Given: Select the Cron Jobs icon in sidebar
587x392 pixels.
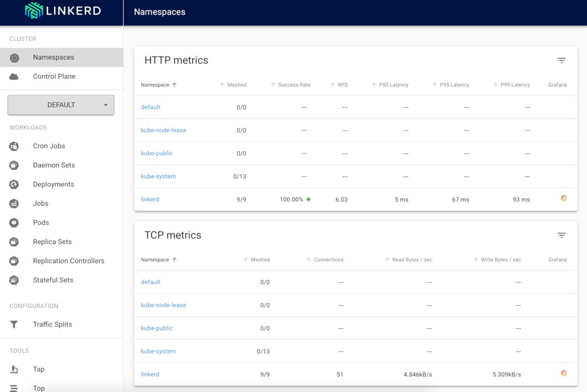Looking at the screenshot, I should [14, 146].
